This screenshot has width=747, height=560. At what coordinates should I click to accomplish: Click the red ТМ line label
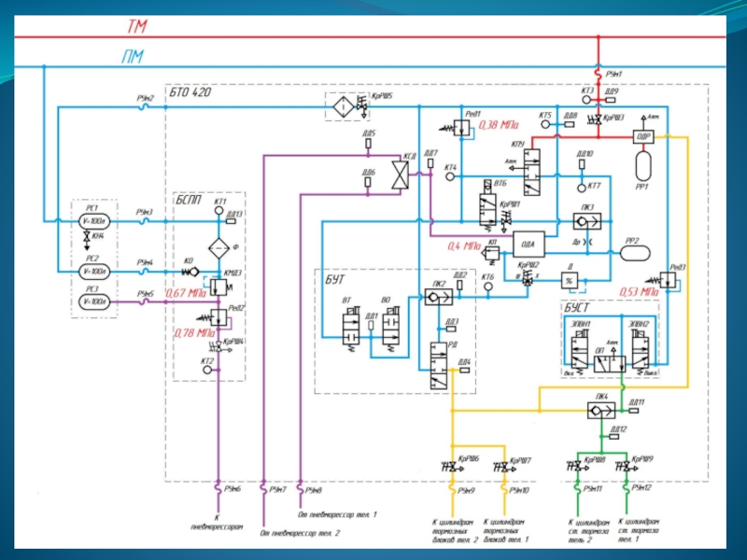click(x=136, y=27)
